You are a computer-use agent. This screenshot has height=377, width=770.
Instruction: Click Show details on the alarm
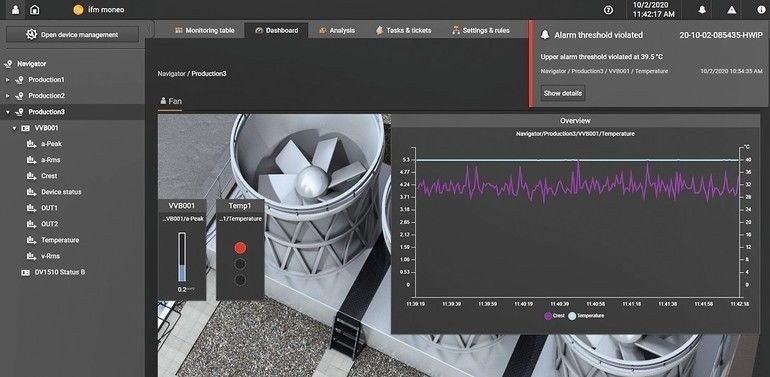coord(563,93)
